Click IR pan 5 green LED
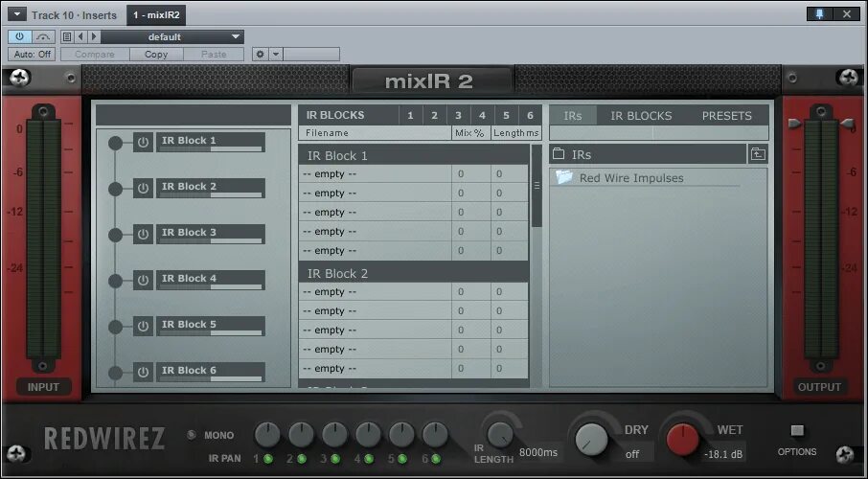The width and height of the screenshot is (868, 479). point(402,459)
